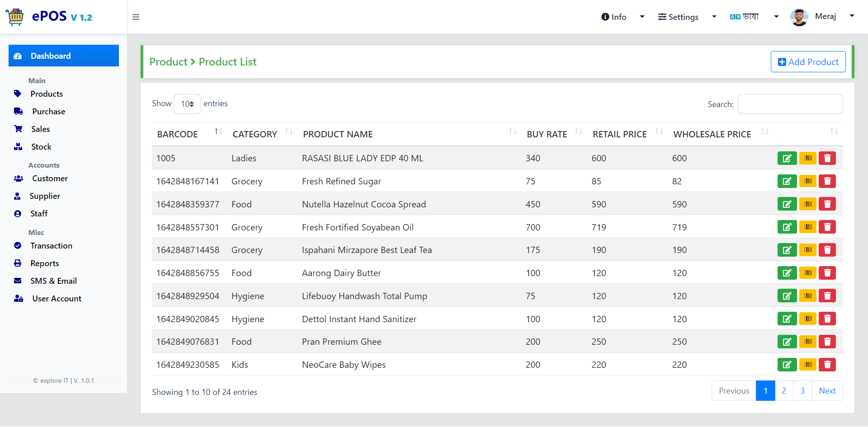Delete the NeoCare Baby Wipes product
868x427 pixels.
pyautogui.click(x=827, y=365)
